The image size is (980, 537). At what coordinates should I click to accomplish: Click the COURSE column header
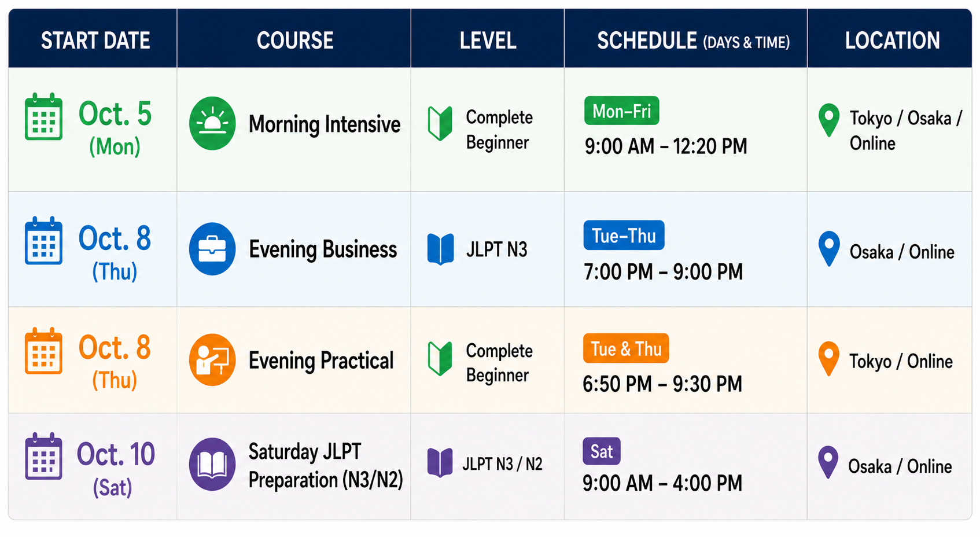[295, 41]
